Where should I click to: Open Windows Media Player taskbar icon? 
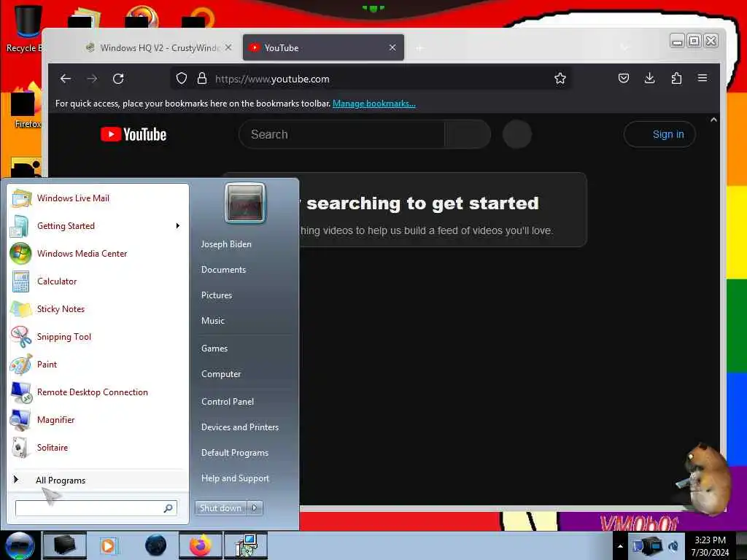pos(108,545)
